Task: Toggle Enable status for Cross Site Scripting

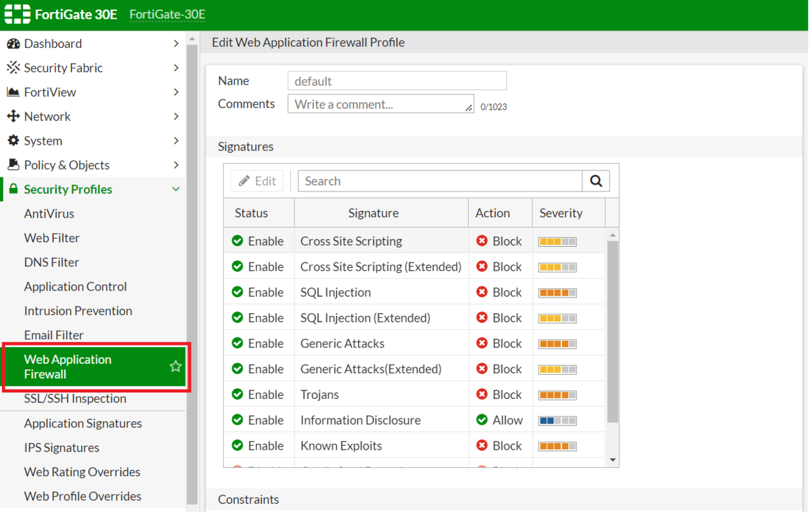Action: pos(257,241)
